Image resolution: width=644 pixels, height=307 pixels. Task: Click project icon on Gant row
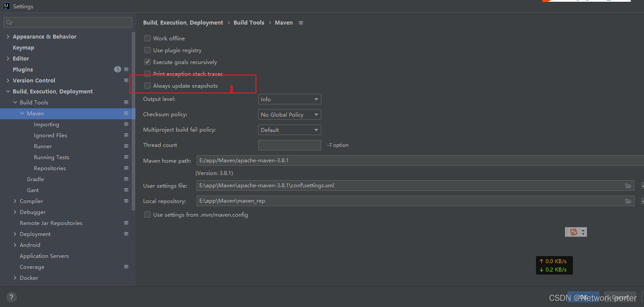(x=126, y=190)
